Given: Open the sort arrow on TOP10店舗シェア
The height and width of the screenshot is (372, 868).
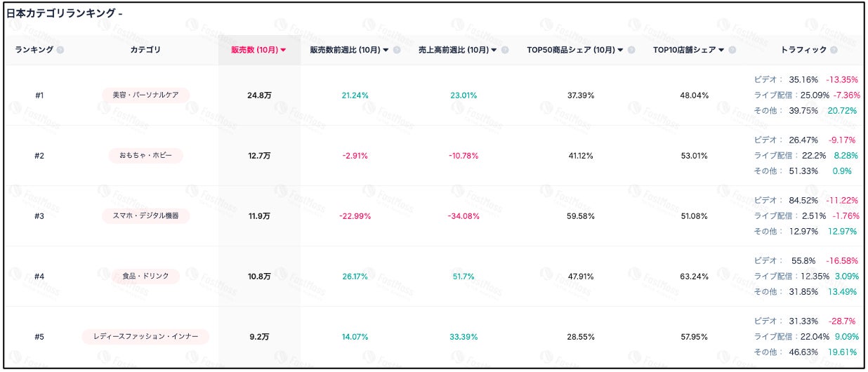Looking at the screenshot, I should tap(721, 50).
